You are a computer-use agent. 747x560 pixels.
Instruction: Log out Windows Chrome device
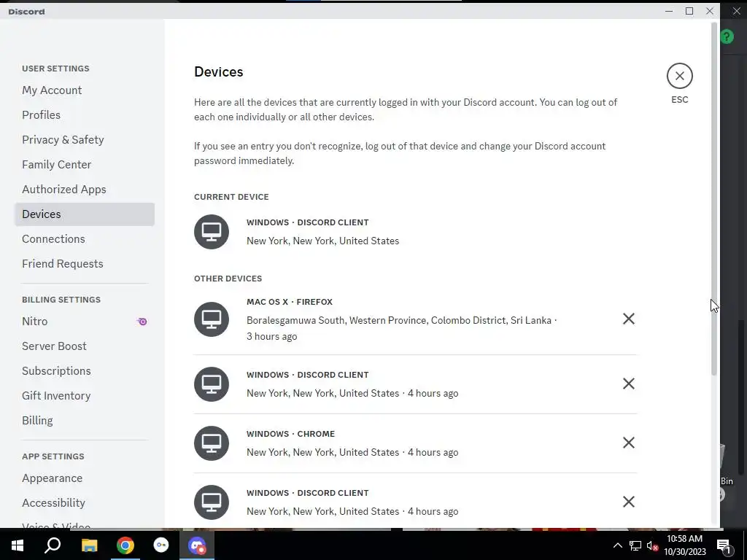coord(628,443)
